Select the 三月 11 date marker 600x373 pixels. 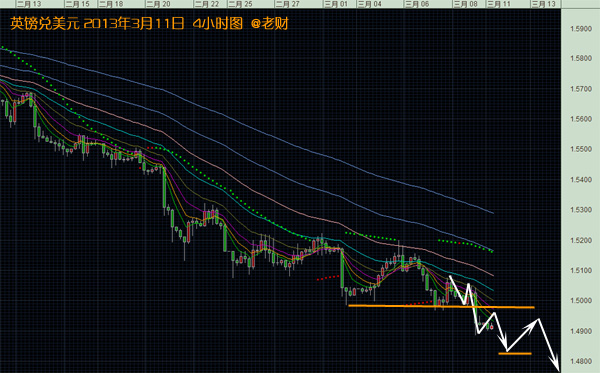click(499, 4)
